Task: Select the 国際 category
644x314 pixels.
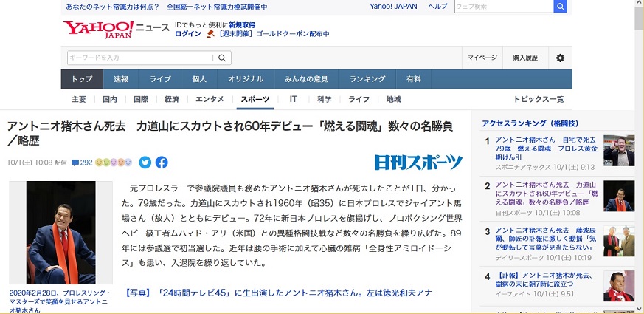Action: click(x=141, y=99)
